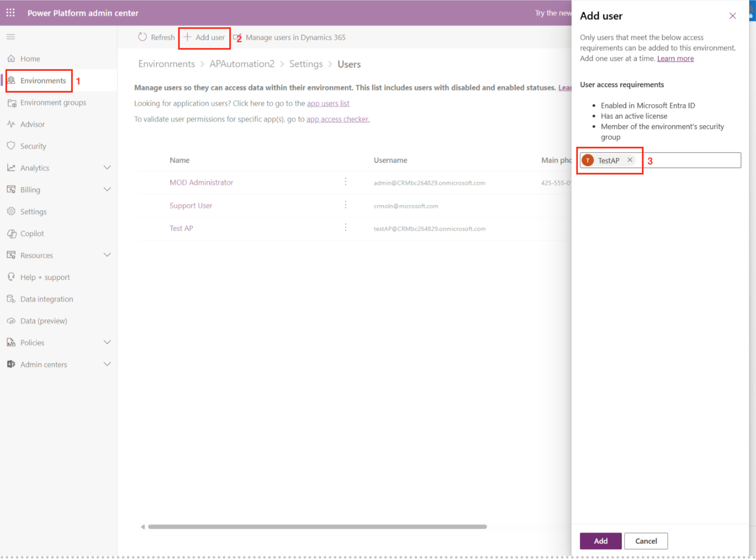
Task: Click the Cancel button in panel
Action: (646, 541)
